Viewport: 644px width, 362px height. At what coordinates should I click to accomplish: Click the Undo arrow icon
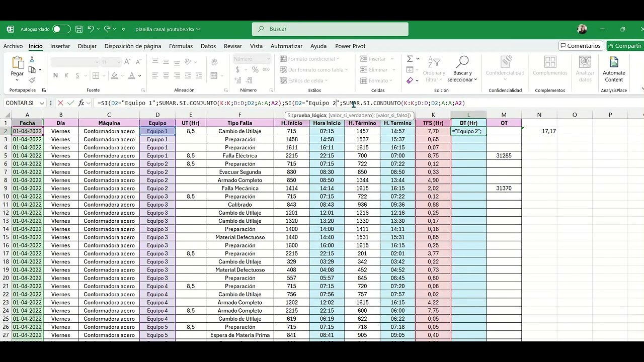point(91,29)
